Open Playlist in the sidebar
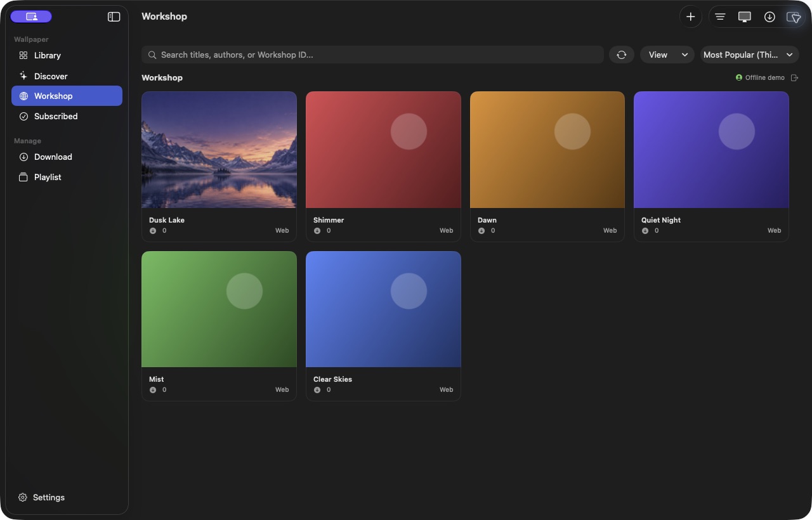This screenshot has width=812, height=520. pos(67,177)
